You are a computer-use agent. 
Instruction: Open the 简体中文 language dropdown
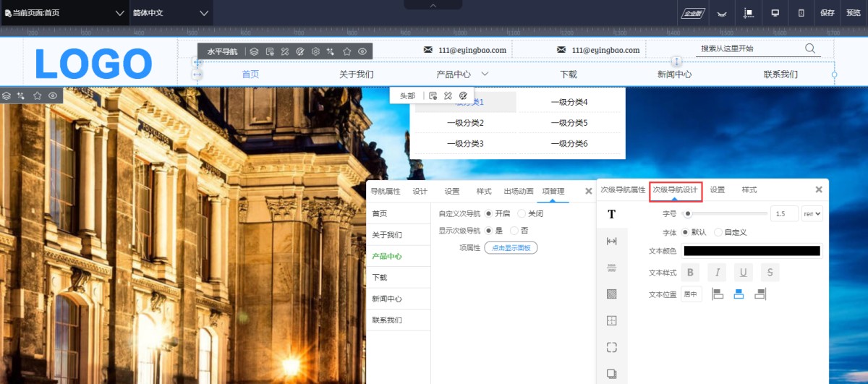pyautogui.click(x=171, y=13)
